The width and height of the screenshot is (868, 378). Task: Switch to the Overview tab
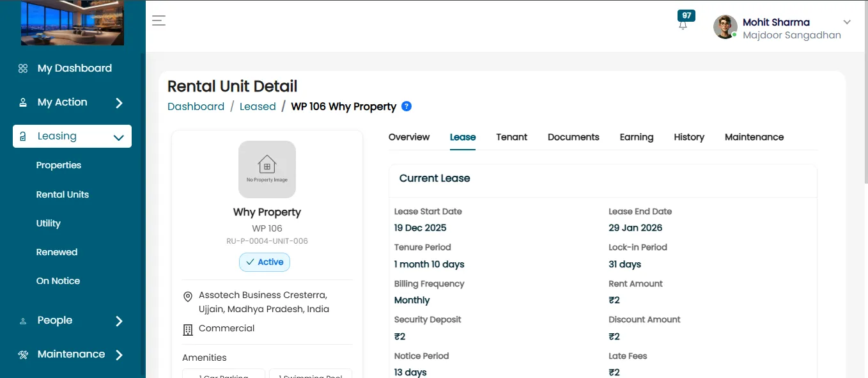409,137
